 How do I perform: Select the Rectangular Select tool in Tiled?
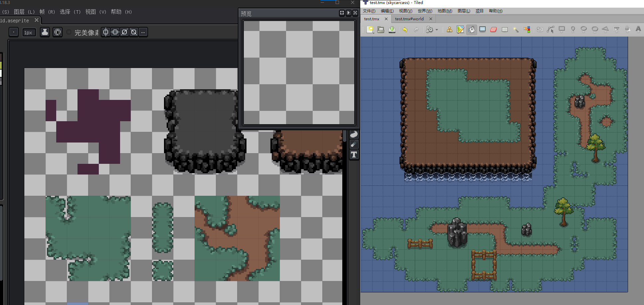point(505,30)
